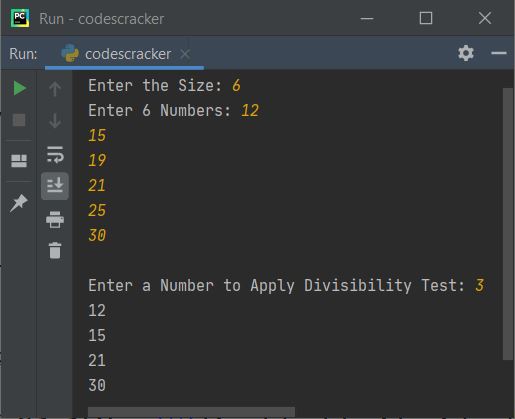Toggle Scroll to the End icon

[55, 186]
